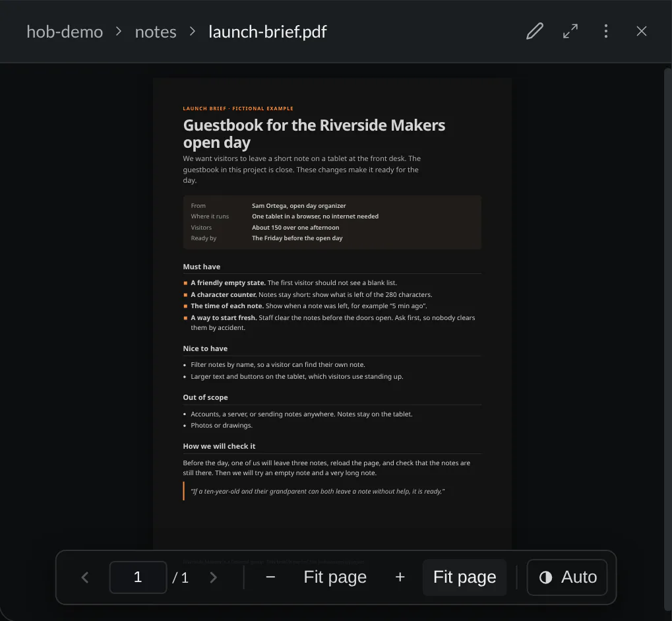This screenshot has height=621, width=672.
Task: Click the document title Guestbook for the Riverside Makers
Action: (x=314, y=134)
